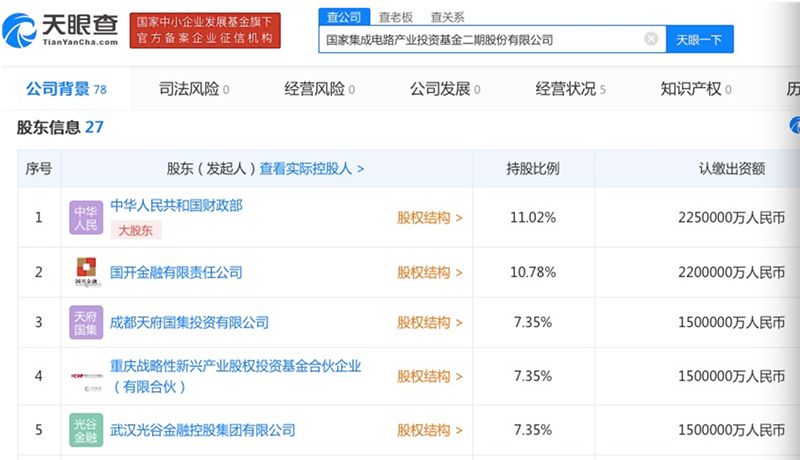Switch to the 查关系 search tab

447,17
